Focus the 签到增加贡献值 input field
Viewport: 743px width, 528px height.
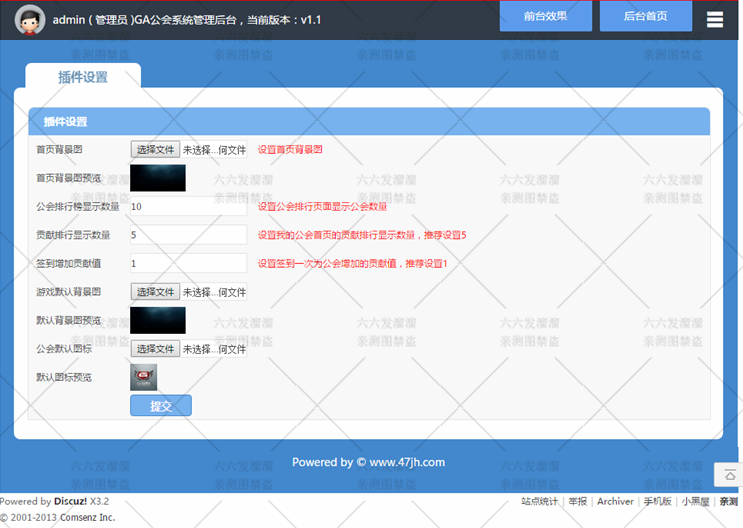point(189,264)
